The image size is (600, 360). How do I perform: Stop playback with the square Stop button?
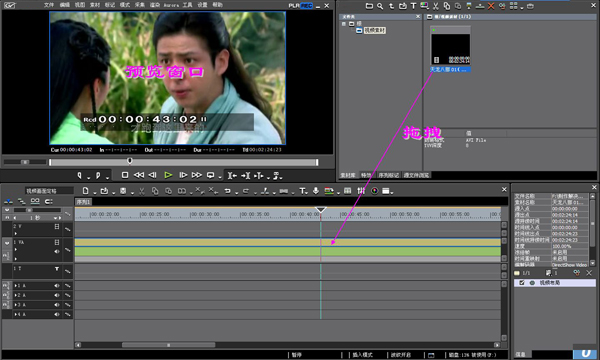pos(125,175)
